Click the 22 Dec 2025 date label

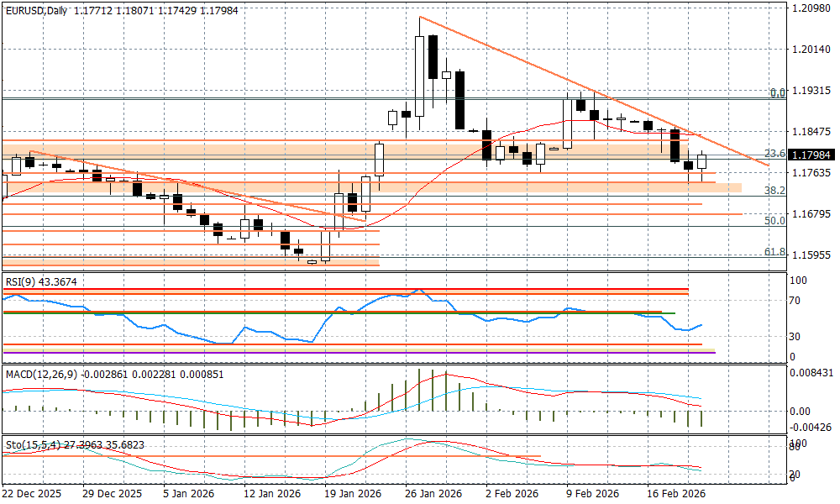[x=30, y=494]
